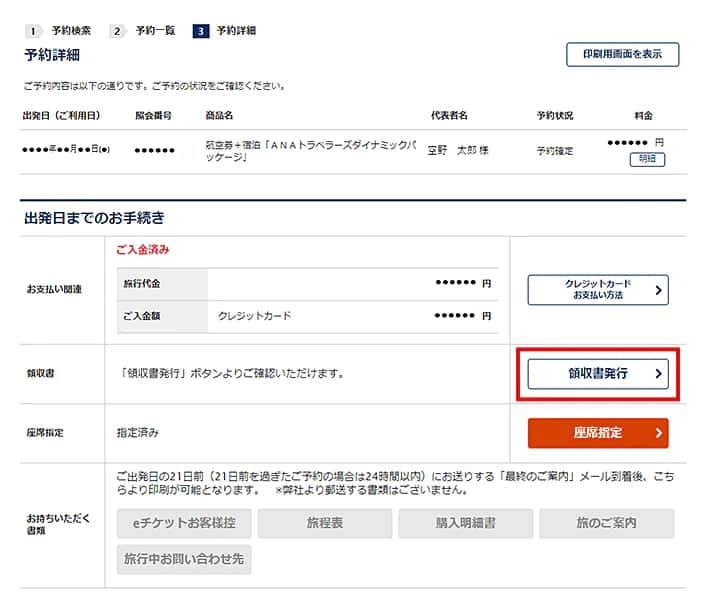The image size is (706, 610).
Task: Open クレジットカードお支払い方法 payment info
Action: point(598,290)
